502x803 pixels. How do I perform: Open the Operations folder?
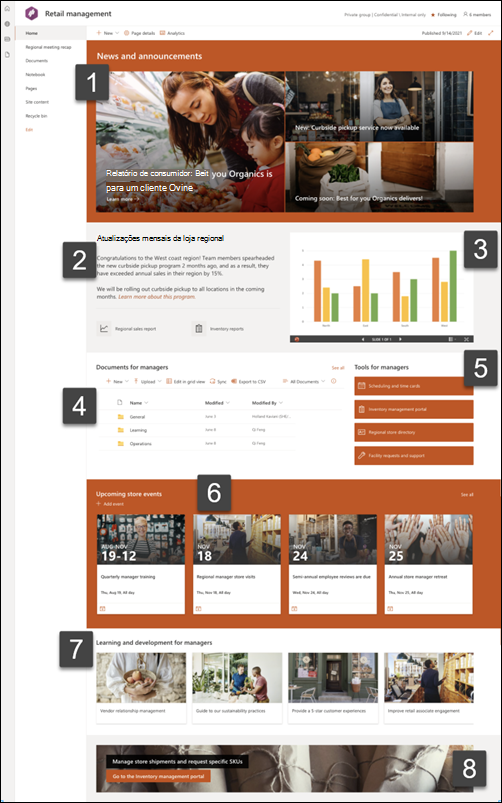point(140,443)
